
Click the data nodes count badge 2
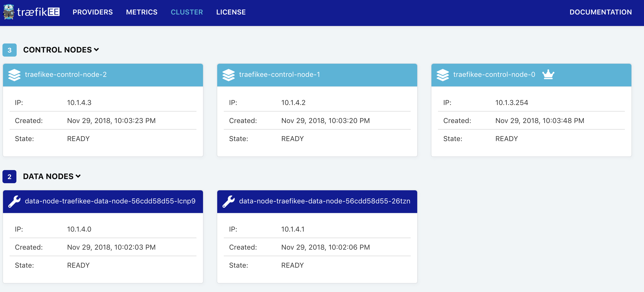tap(10, 177)
